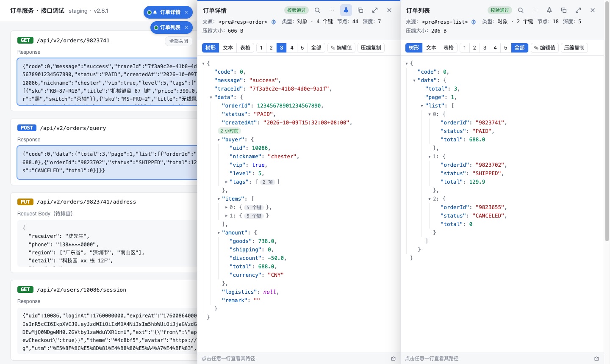610x364 pixels.
Task: Set 订单详情 expand depth to 全部
Action: [x=316, y=48]
